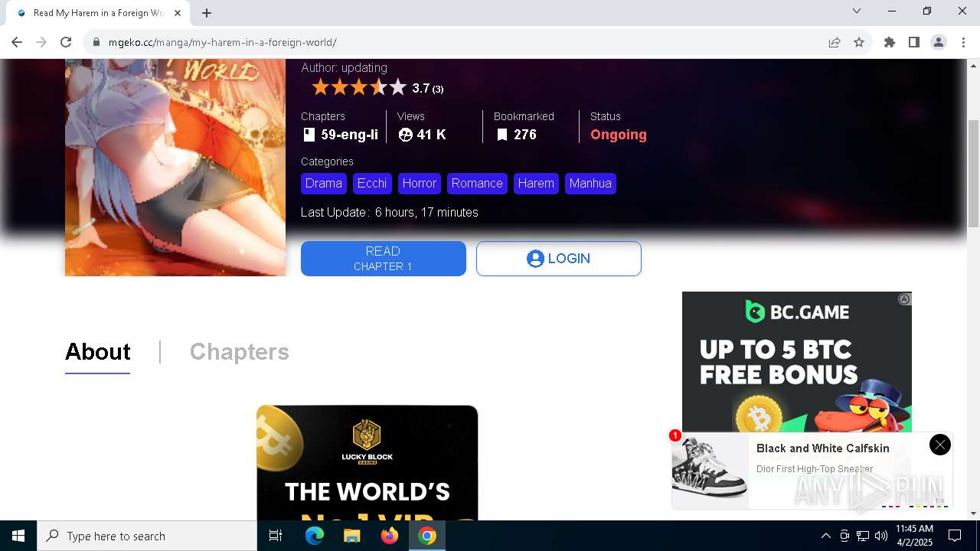Click the taskbar search box

coord(147,536)
